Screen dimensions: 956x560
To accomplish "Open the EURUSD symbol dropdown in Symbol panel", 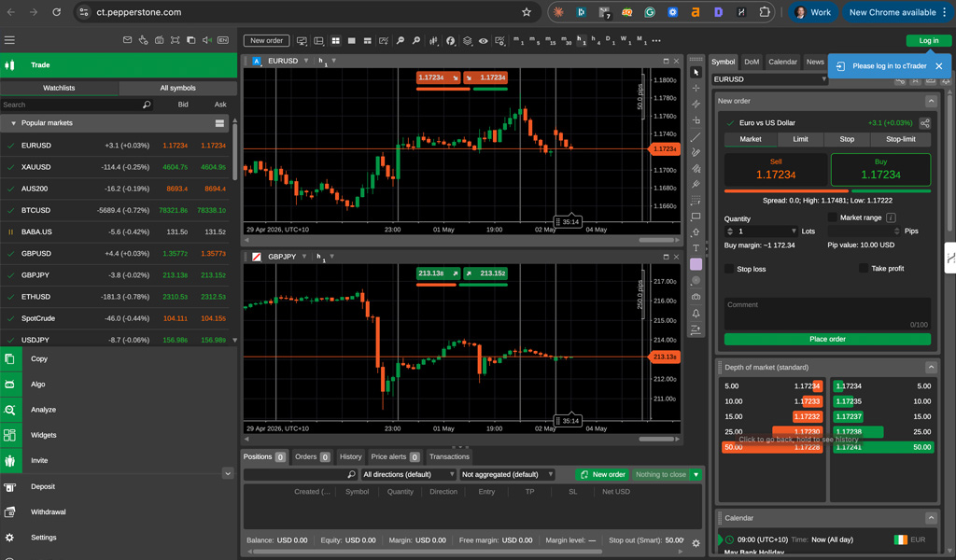I will (823, 79).
